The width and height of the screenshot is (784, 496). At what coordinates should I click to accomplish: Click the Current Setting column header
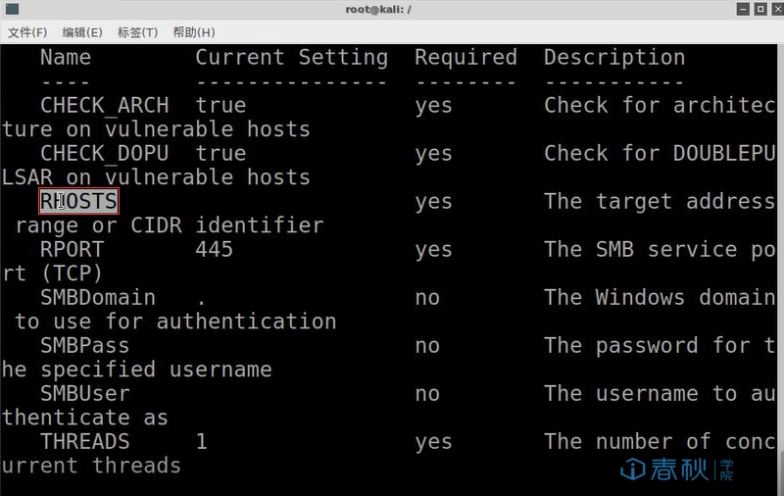pyautogui.click(x=292, y=58)
